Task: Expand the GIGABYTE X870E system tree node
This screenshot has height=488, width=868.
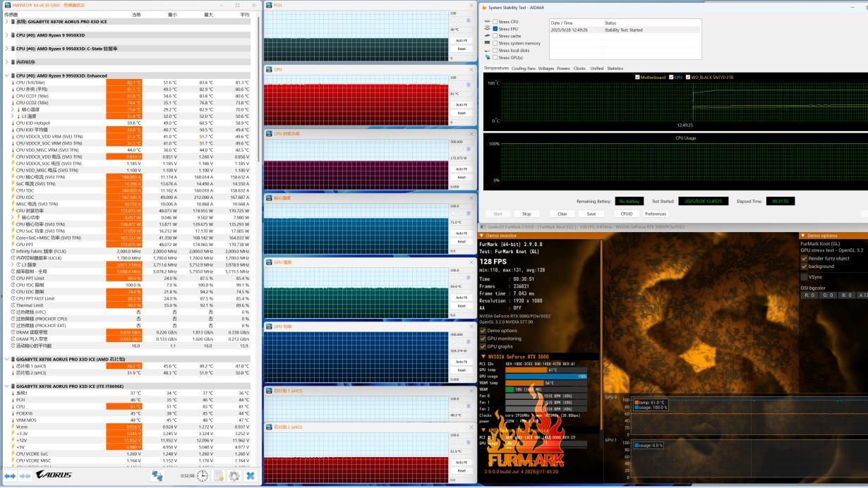Action: [7, 22]
